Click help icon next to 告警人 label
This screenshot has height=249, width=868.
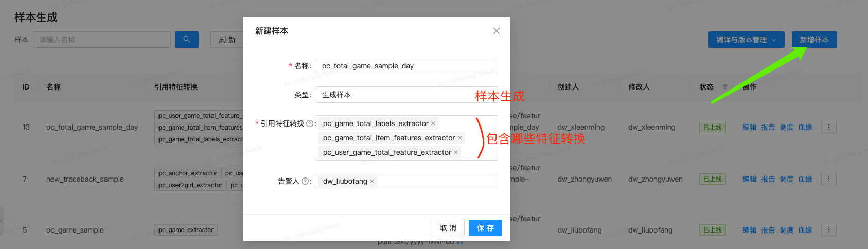305,181
